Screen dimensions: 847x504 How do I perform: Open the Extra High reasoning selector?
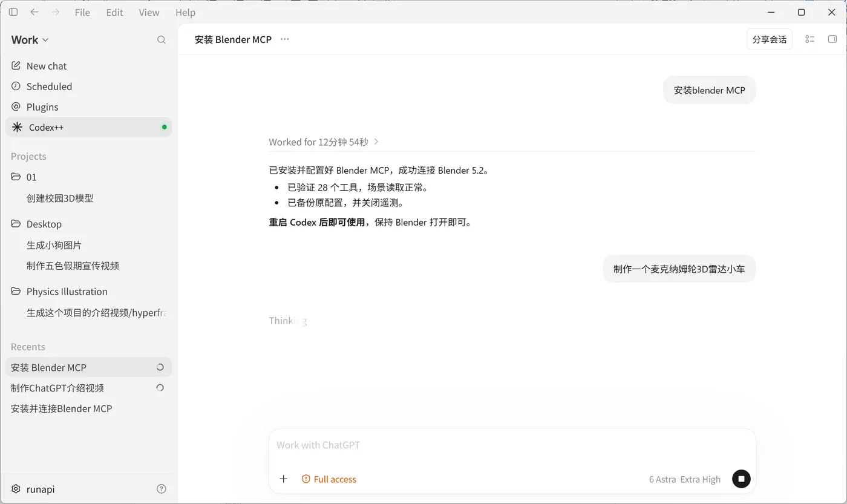(x=701, y=479)
